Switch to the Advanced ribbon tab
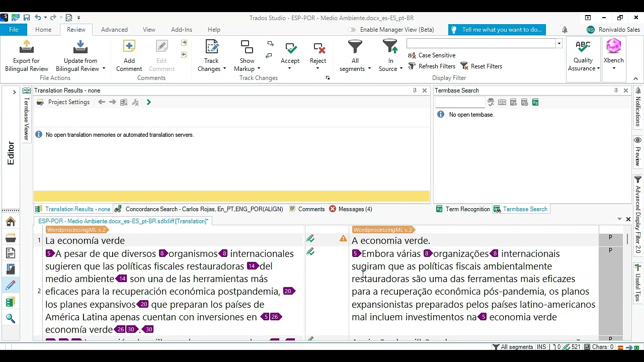The width and height of the screenshot is (644, 362). coord(114,30)
